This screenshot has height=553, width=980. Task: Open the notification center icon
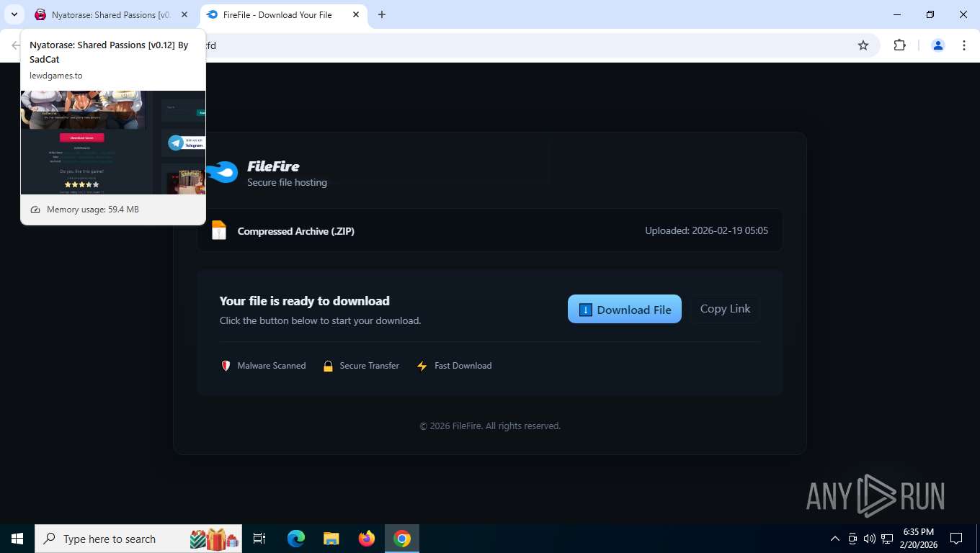[956, 539]
